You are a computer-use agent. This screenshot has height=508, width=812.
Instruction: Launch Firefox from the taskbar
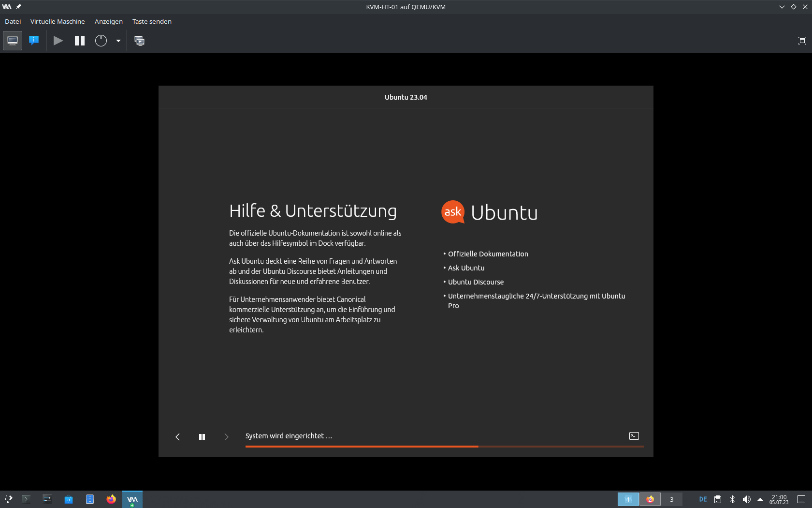(x=111, y=499)
